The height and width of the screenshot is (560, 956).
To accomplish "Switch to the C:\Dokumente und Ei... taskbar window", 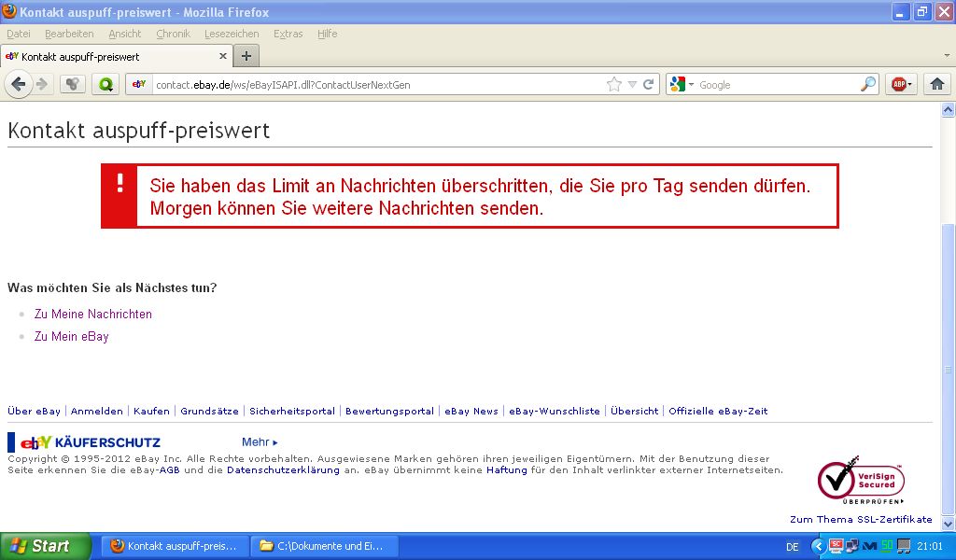I will (x=324, y=546).
